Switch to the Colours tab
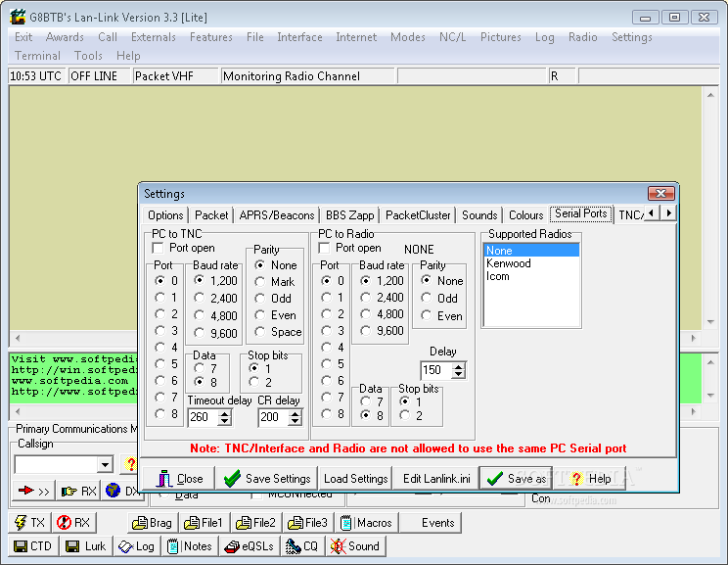The width and height of the screenshot is (728, 565). coord(526,215)
